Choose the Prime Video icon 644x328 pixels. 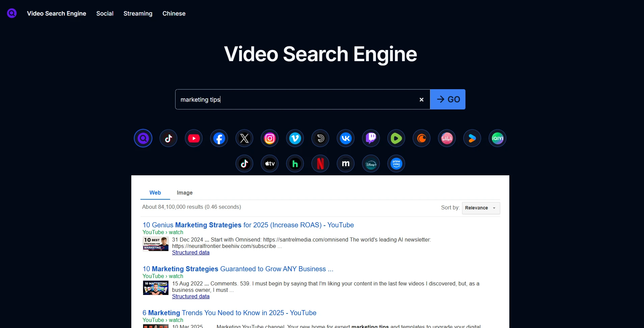[396, 163]
